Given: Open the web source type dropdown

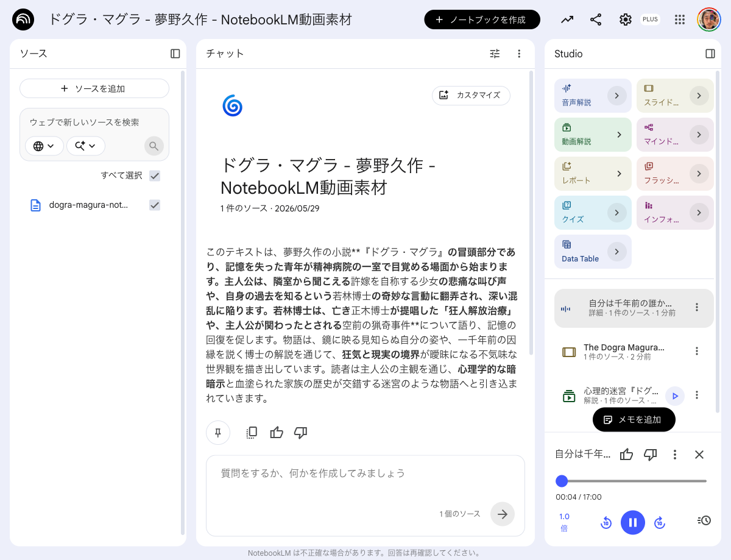Looking at the screenshot, I should click(44, 146).
